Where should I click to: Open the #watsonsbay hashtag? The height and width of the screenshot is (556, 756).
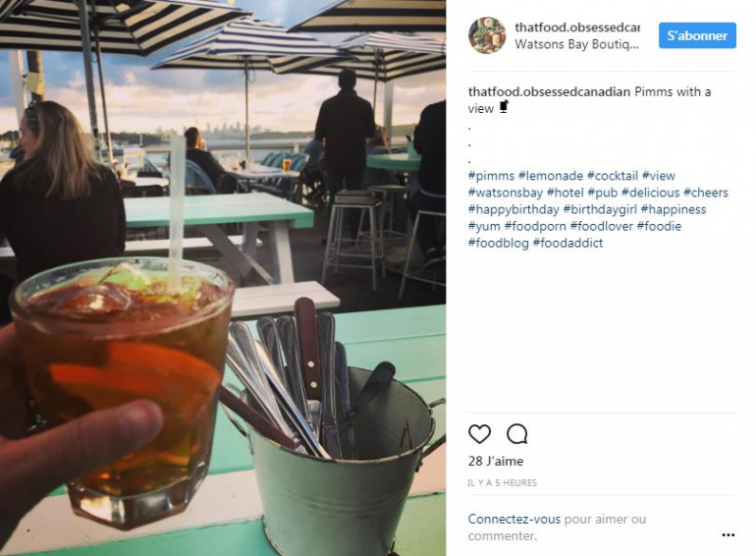tap(506, 193)
